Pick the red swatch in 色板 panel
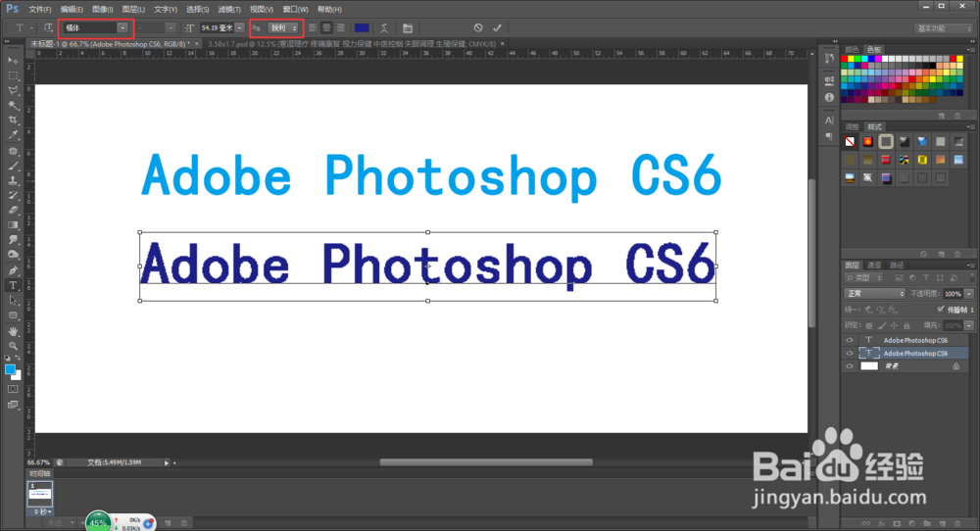Image resolution: width=980 pixels, height=531 pixels. point(845,59)
